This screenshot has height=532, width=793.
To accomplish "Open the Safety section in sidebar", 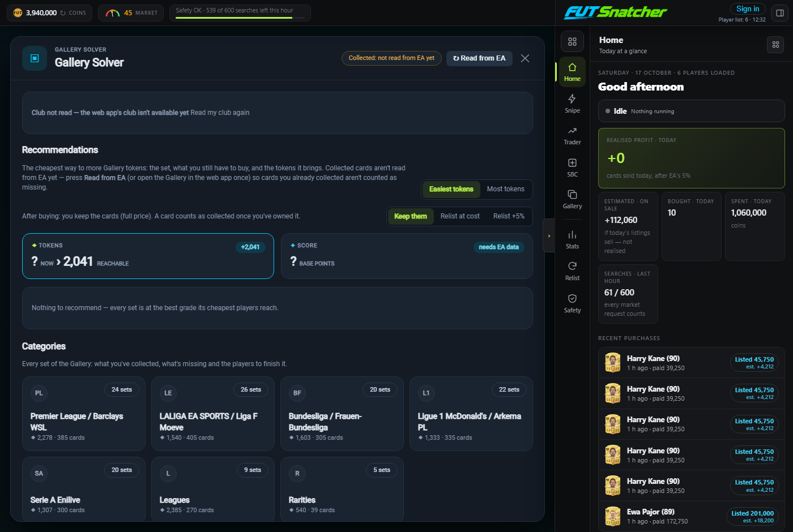I will pyautogui.click(x=572, y=304).
